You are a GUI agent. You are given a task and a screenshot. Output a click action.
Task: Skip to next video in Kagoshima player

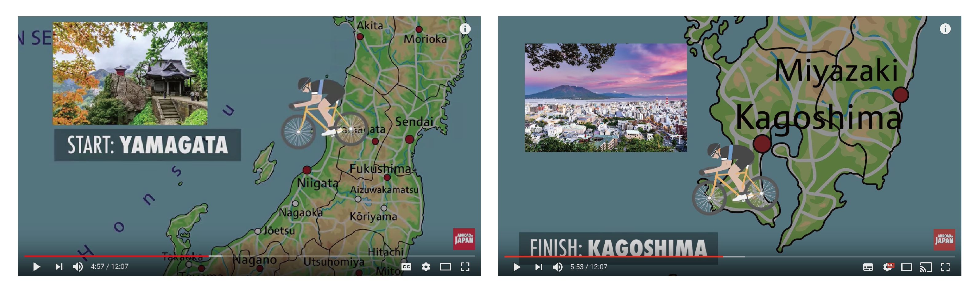pos(539,267)
